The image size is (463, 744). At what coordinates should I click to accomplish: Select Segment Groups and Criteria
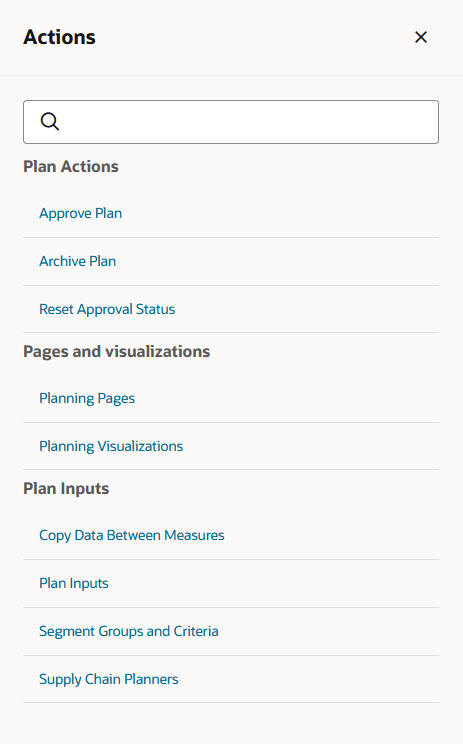(129, 632)
